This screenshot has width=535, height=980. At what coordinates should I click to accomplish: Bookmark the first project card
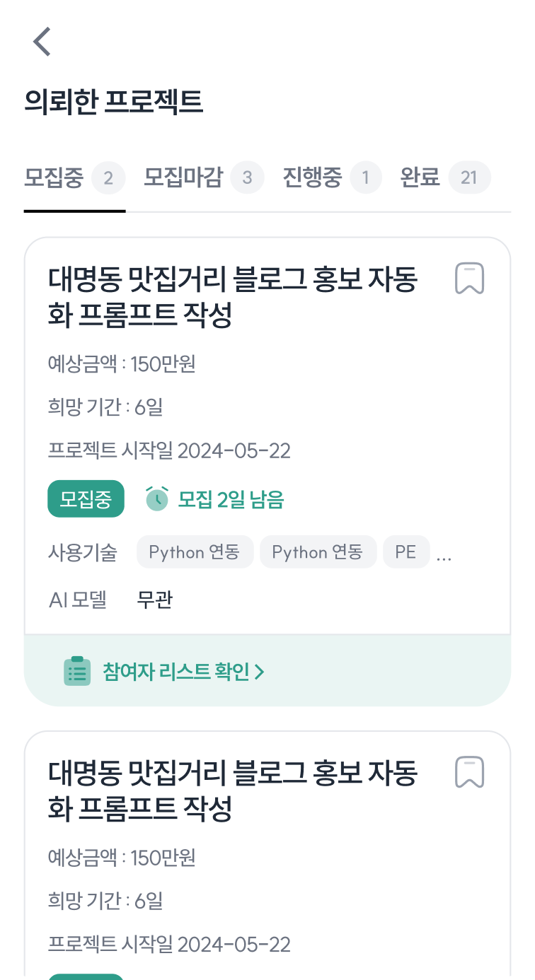pos(469,279)
